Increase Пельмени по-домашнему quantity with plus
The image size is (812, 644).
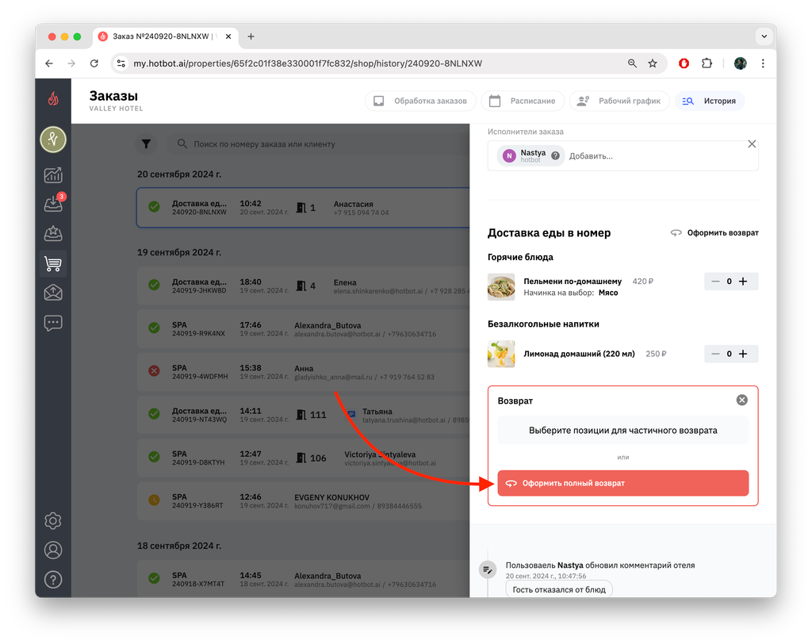(743, 282)
